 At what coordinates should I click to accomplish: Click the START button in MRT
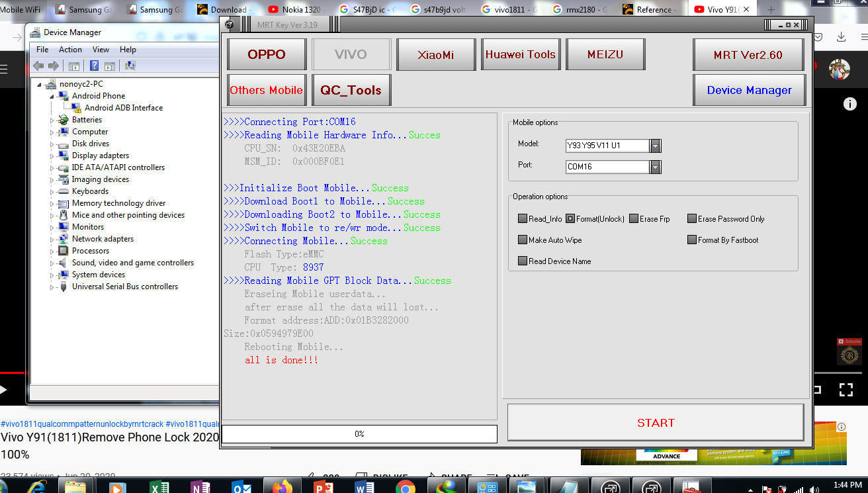tap(656, 422)
